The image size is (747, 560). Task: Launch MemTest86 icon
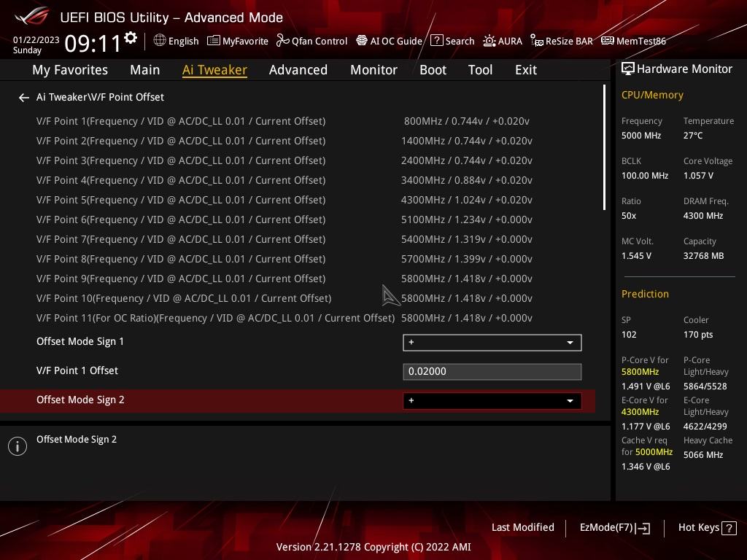(x=608, y=41)
